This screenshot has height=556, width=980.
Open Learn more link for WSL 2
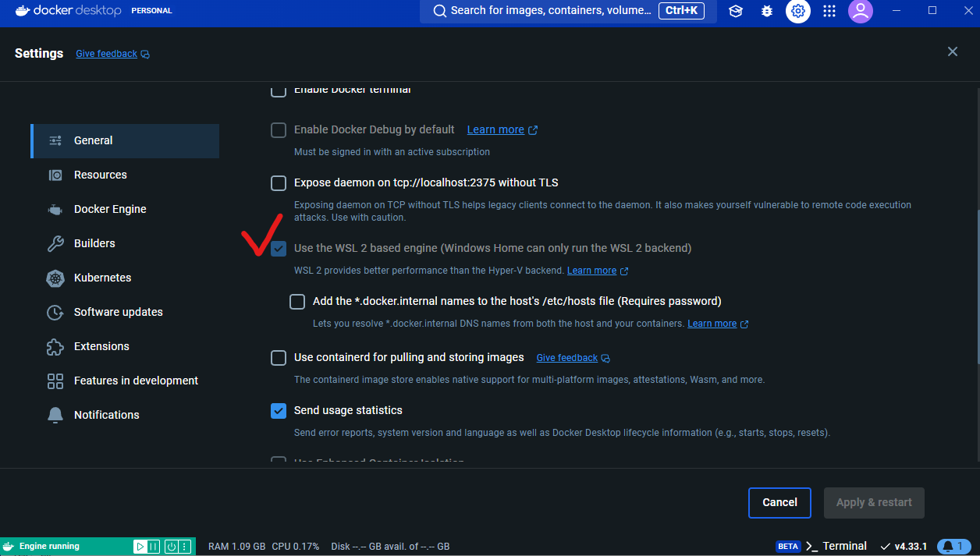[591, 271]
